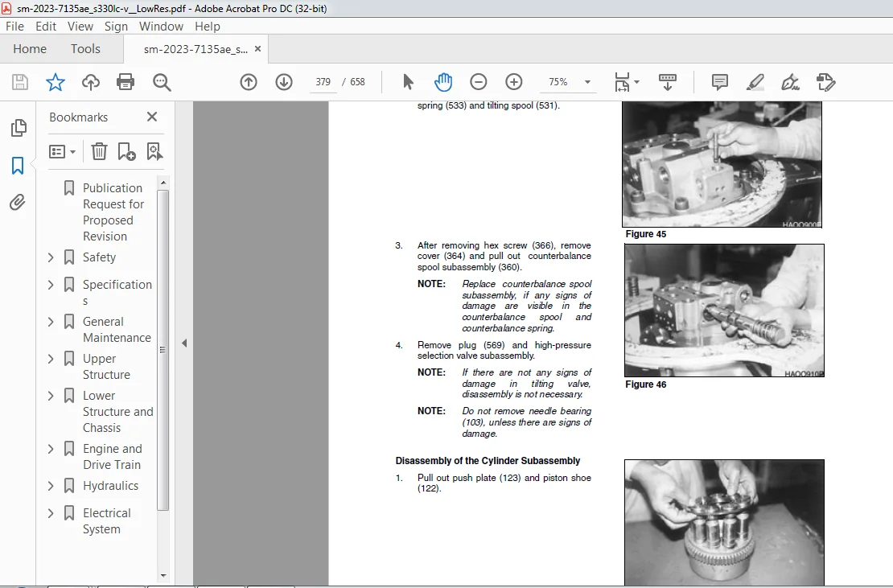Expand the General Maintenance bookmark
Screen dimensions: 893x588
(51, 322)
